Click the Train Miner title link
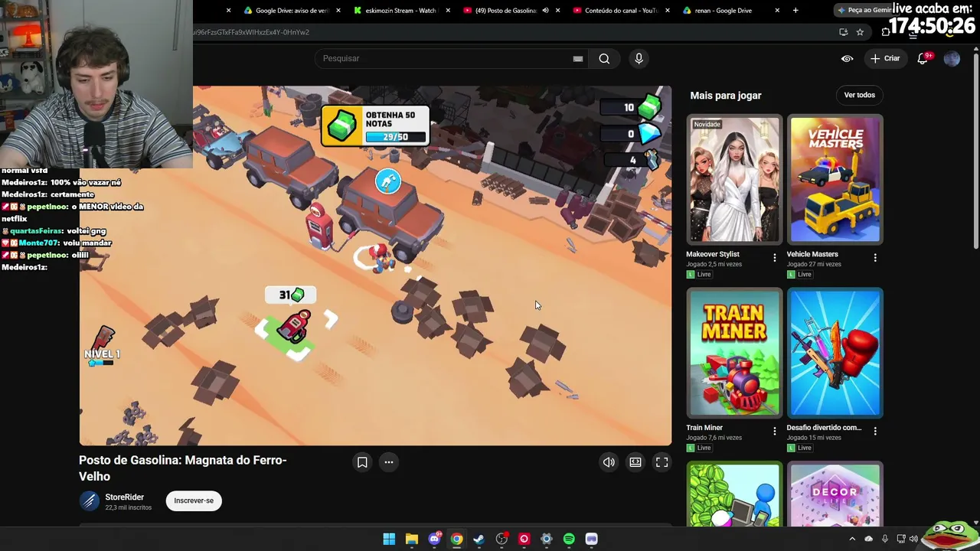The image size is (980, 551). point(704,428)
